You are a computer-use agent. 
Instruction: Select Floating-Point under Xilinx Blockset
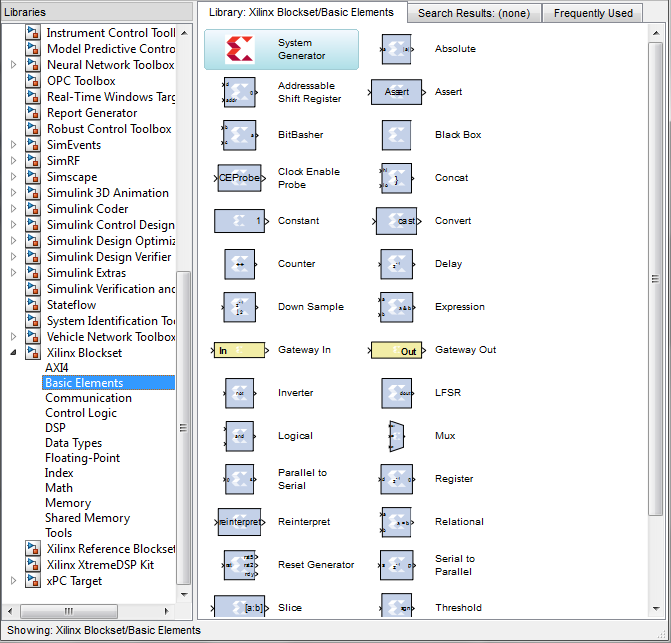(82, 458)
